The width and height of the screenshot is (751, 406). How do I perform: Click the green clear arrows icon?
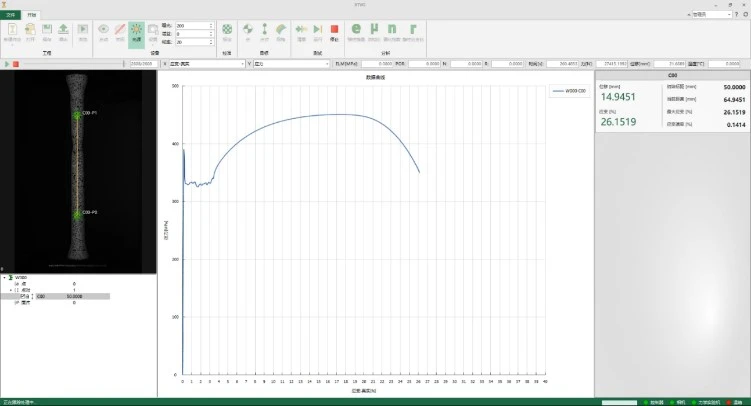301,29
